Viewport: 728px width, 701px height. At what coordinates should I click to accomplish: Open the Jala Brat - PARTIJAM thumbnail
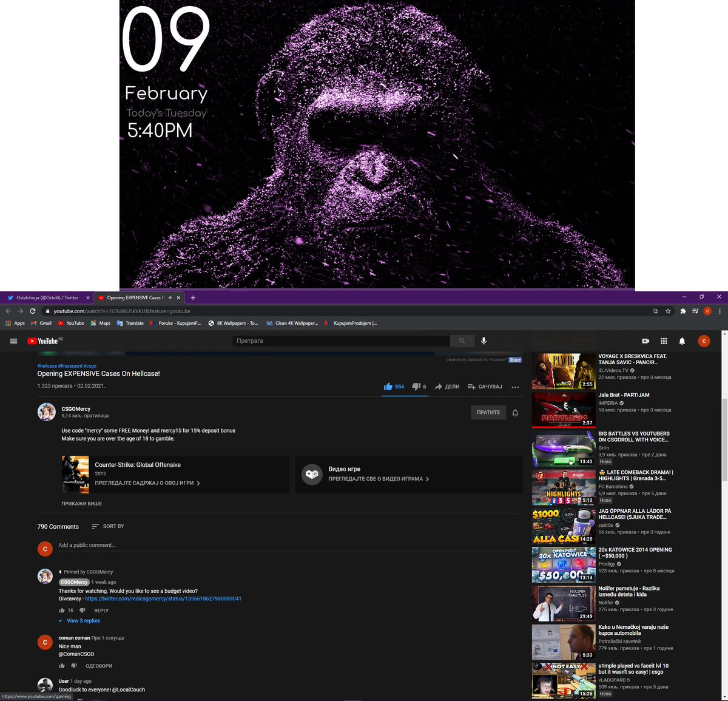pos(564,410)
